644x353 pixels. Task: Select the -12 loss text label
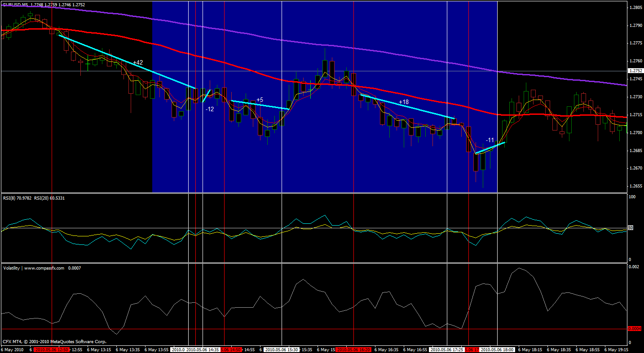click(x=210, y=109)
